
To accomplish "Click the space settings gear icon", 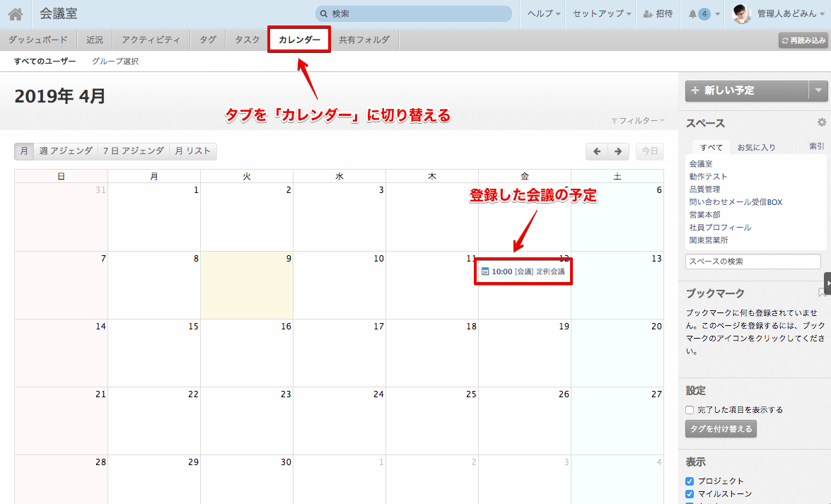I will click(x=821, y=122).
